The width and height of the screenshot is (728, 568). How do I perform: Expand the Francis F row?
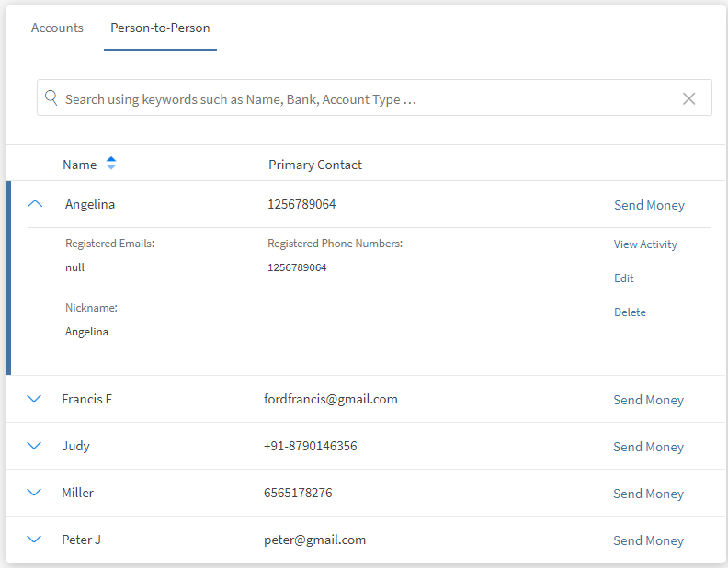pyautogui.click(x=35, y=399)
